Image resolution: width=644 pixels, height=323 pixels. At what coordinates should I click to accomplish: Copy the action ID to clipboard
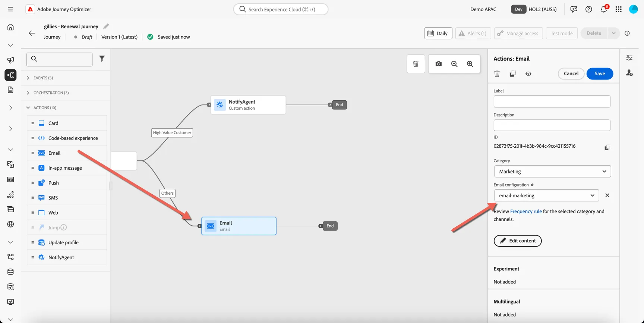[x=607, y=147]
